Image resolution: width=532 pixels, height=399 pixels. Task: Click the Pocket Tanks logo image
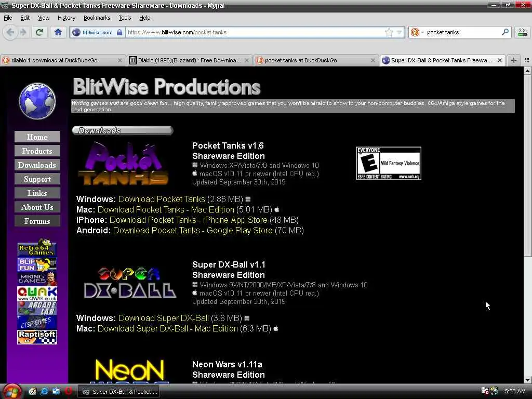(123, 164)
